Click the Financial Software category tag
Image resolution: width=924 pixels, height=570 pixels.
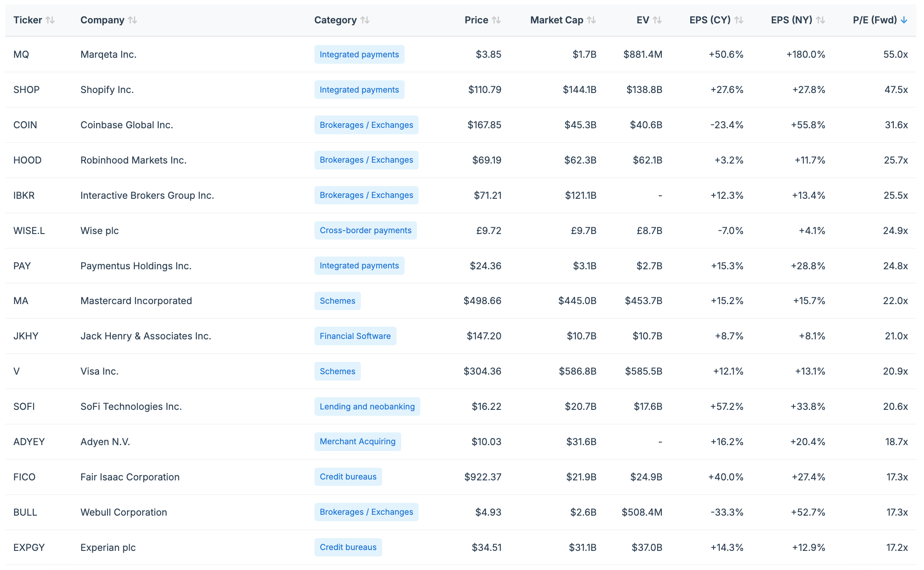(355, 336)
